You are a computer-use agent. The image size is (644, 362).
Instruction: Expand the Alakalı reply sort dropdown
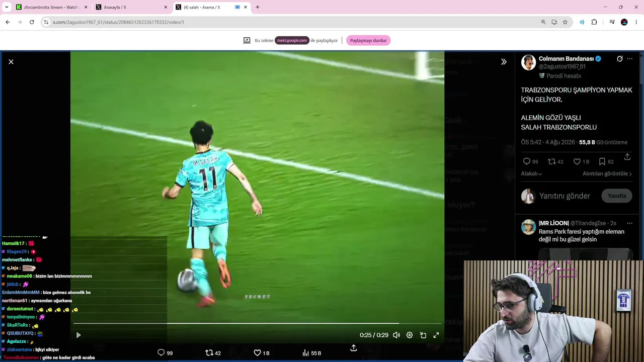tap(531, 173)
